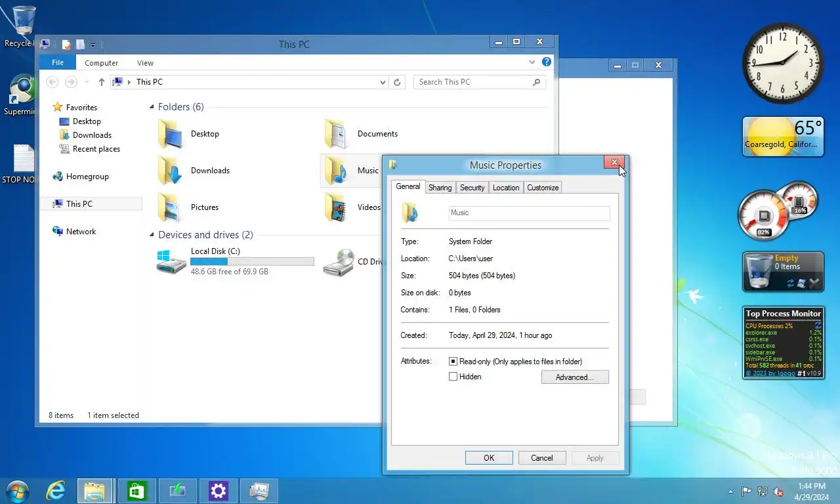This screenshot has width=840, height=504.
Task: Click the search magnifier in Search box
Action: [x=537, y=82]
